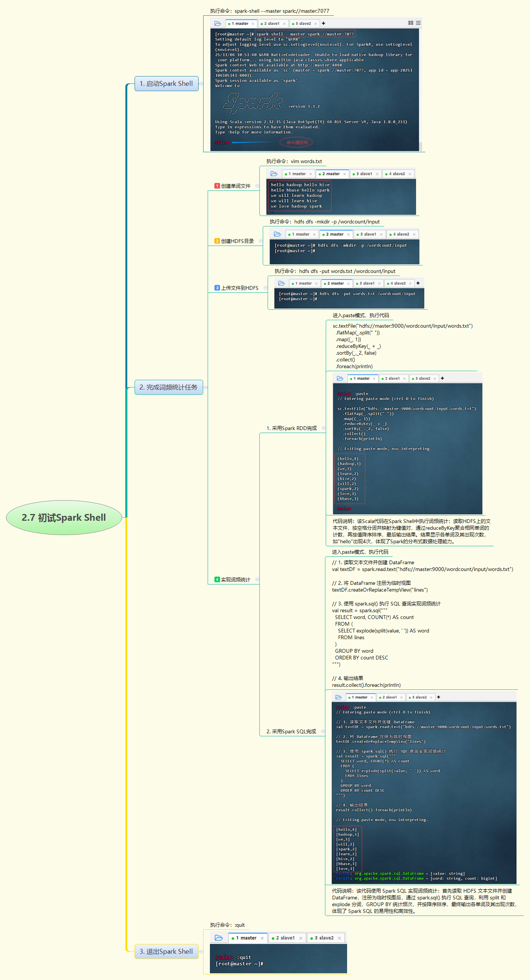This screenshot has height=980, width=530.
Task: Click the note '执行命令: :quit'
Action: (228, 925)
